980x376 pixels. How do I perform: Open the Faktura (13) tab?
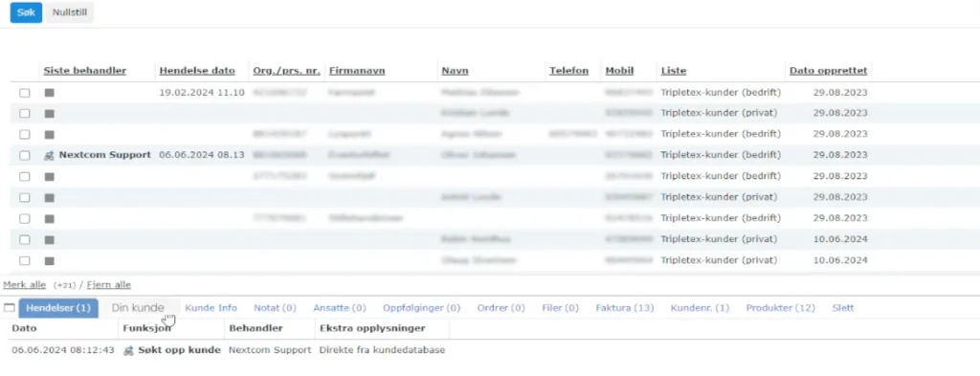[x=625, y=308]
